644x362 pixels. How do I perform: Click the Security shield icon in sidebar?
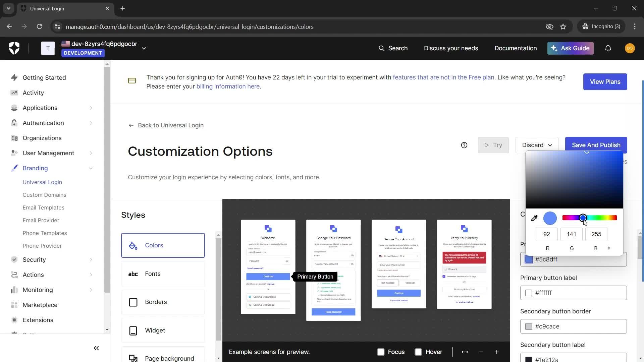click(14, 260)
